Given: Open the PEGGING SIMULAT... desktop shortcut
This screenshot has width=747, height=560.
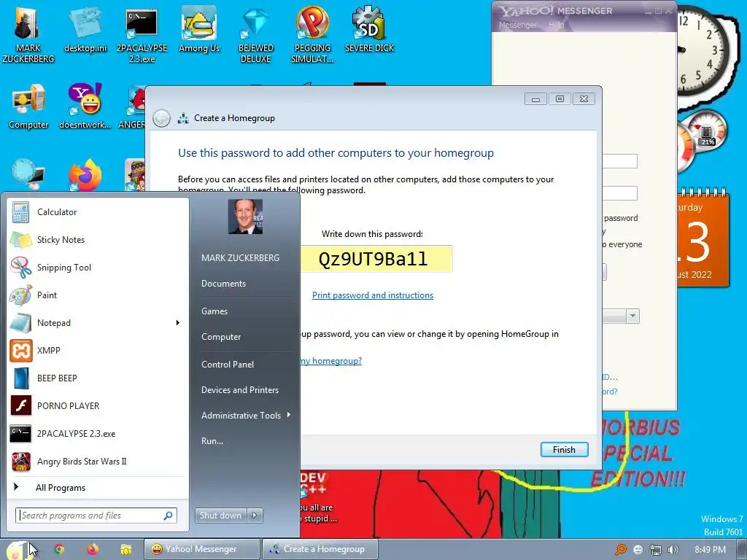Looking at the screenshot, I should tap(312, 34).
